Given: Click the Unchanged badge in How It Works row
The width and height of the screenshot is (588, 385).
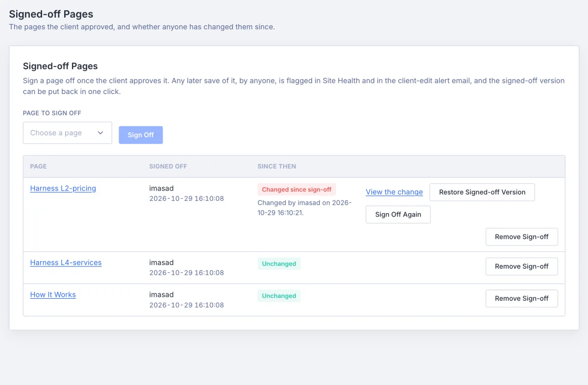Looking at the screenshot, I should coord(279,296).
